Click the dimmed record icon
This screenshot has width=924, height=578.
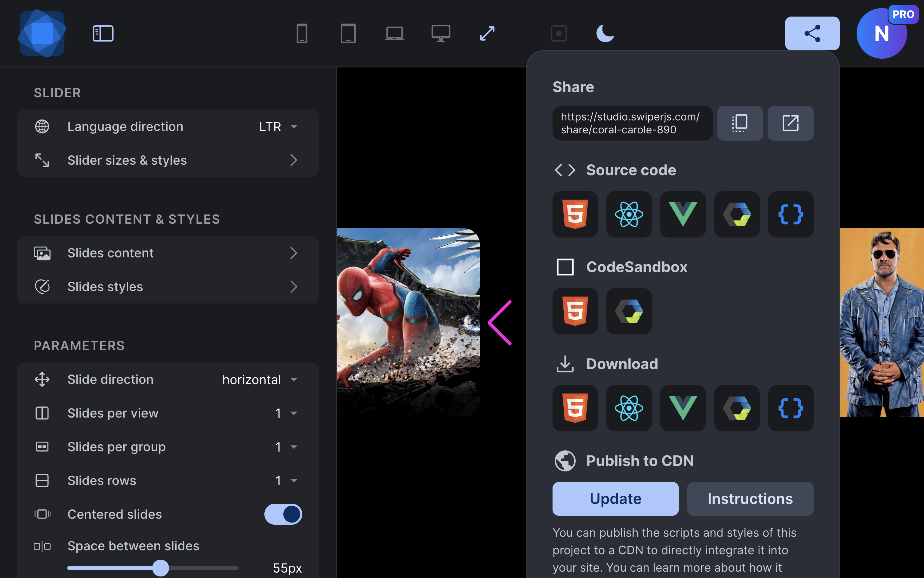[x=559, y=33]
